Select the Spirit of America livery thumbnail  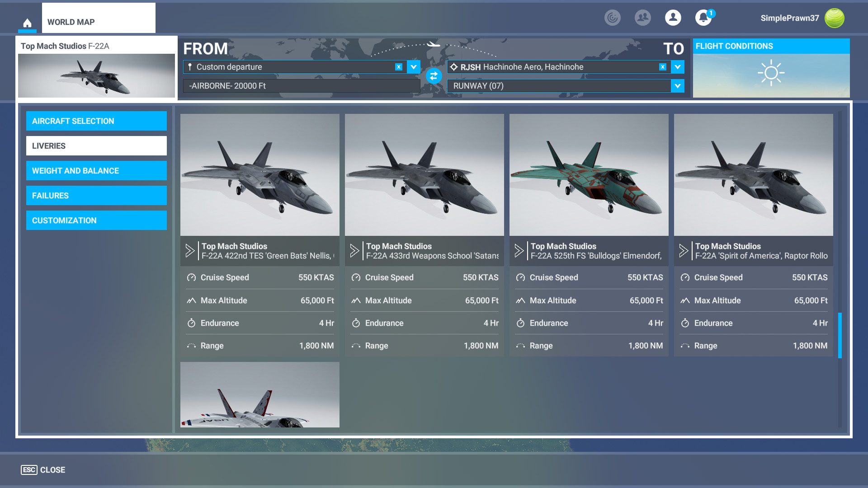[x=753, y=175]
